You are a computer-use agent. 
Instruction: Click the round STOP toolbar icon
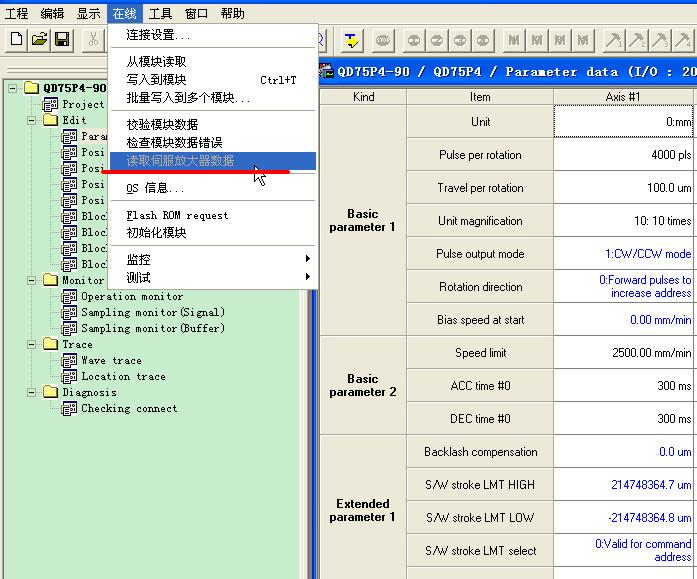[383, 40]
